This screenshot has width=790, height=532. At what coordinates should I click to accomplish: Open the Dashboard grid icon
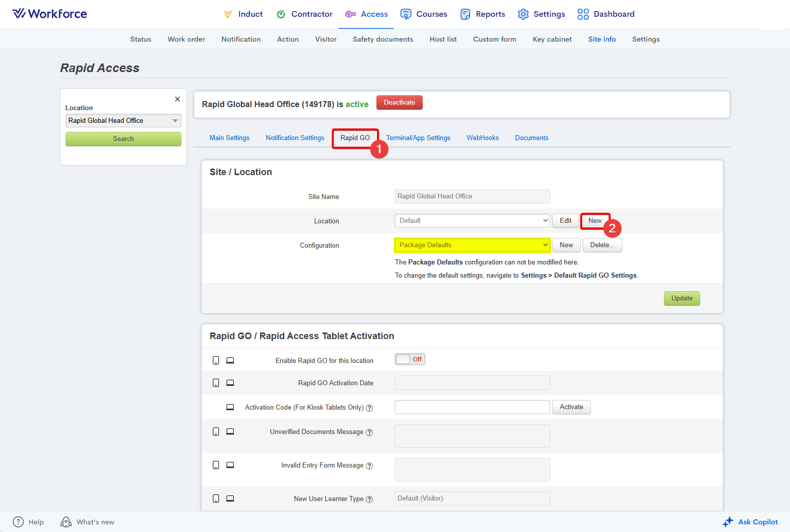[583, 14]
